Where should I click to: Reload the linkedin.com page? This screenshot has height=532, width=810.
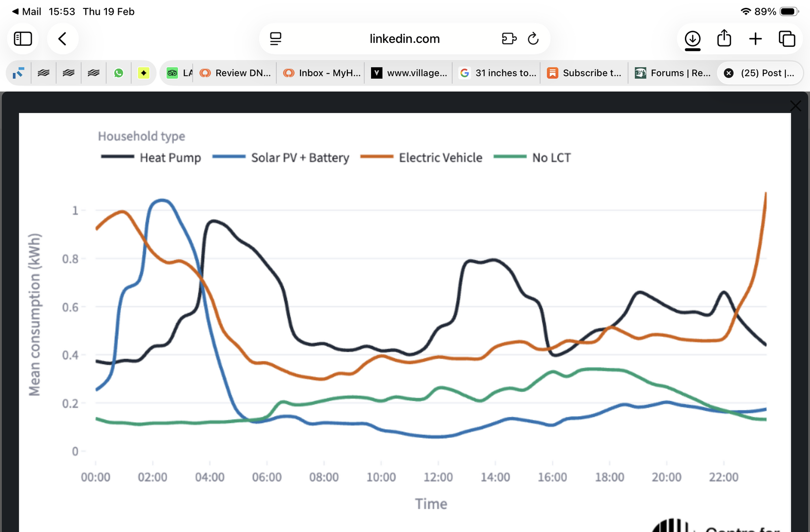point(533,38)
